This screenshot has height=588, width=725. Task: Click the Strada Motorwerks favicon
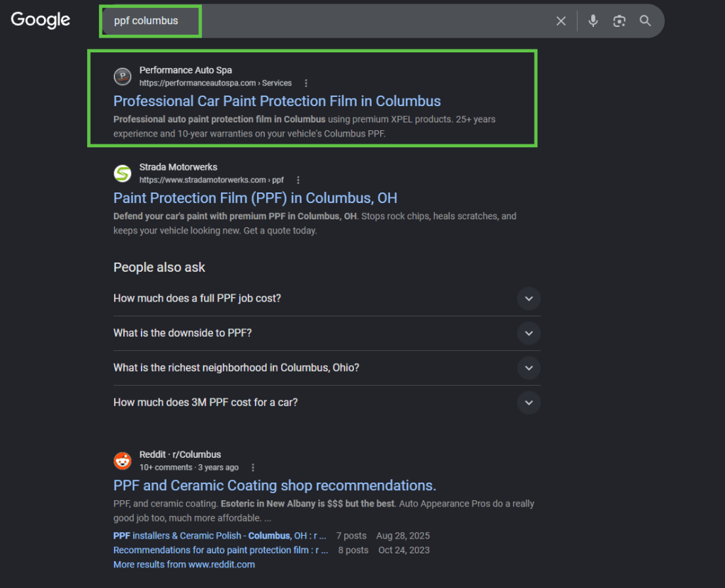(122, 174)
